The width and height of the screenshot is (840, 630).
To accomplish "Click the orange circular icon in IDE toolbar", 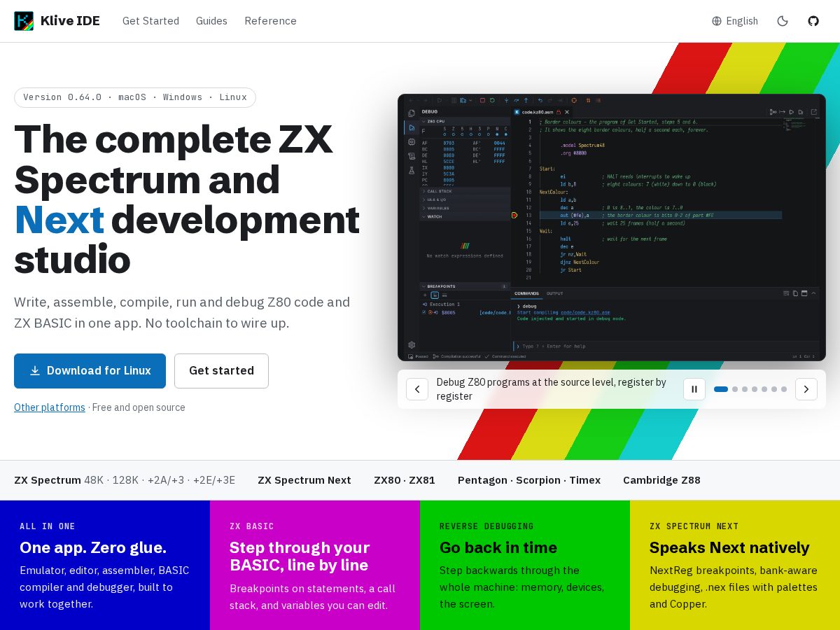I will tap(574, 101).
